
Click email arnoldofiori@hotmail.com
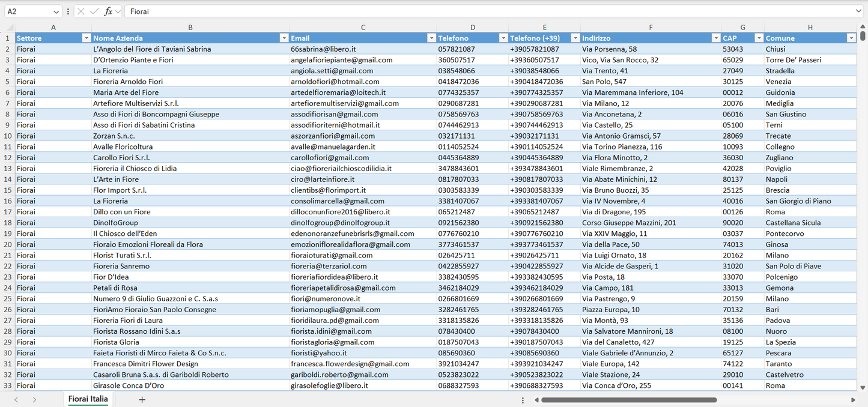point(363,82)
